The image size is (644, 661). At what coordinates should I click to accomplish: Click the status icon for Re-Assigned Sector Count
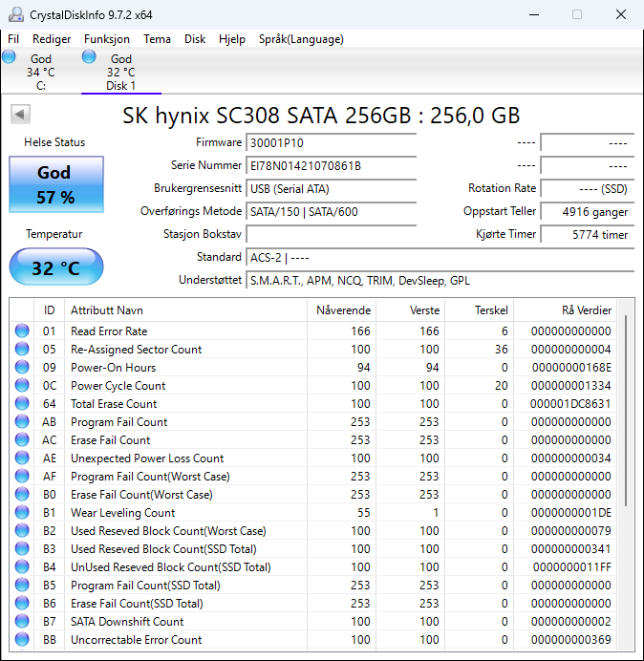22,349
